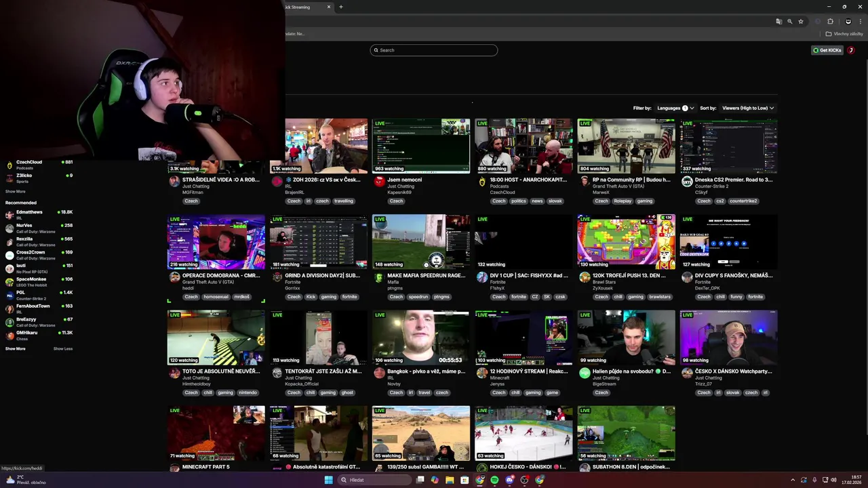Open the Jsem nemocní stream thumbnail
The height and width of the screenshot is (488, 868).
click(421, 146)
